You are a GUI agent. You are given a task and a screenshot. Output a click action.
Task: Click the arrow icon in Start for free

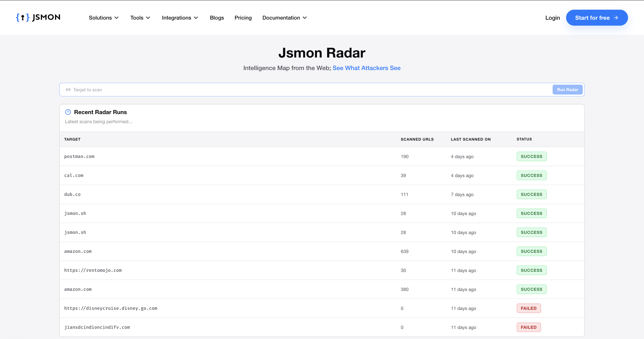coord(616,18)
